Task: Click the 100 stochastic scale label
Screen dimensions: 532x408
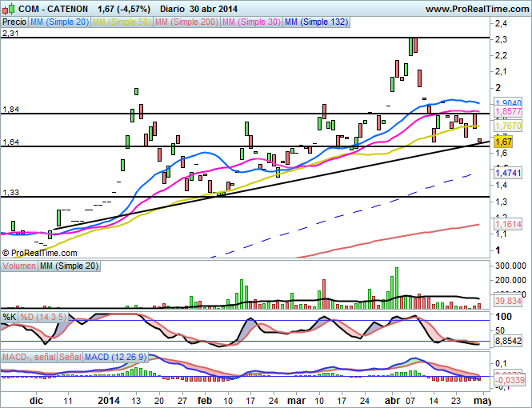Action: pyautogui.click(x=503, y=317)
